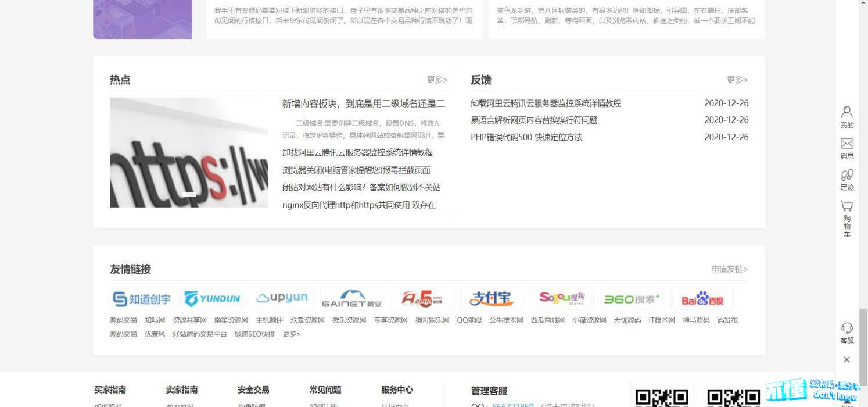Image resolution: width=868 pixels, height=407 pixels.
Task: Open 更多> link in 反馈 section
Action: point(737,80)
